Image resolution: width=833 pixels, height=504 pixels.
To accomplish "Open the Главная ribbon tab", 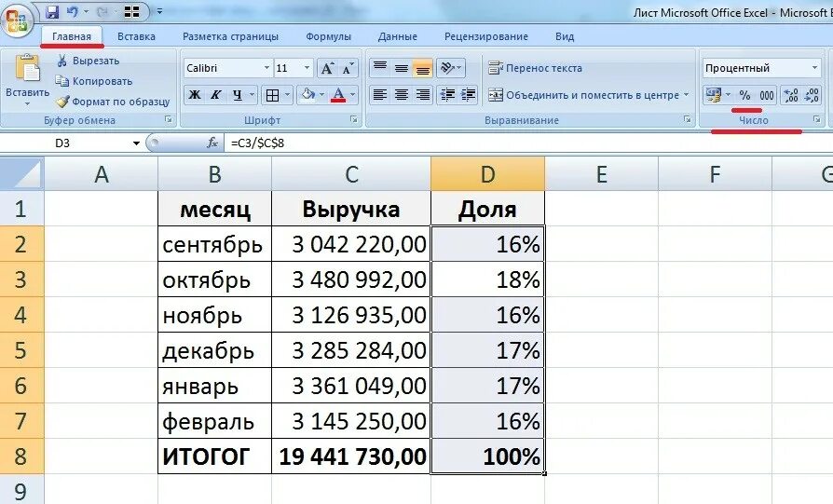I will click(72, 36).
